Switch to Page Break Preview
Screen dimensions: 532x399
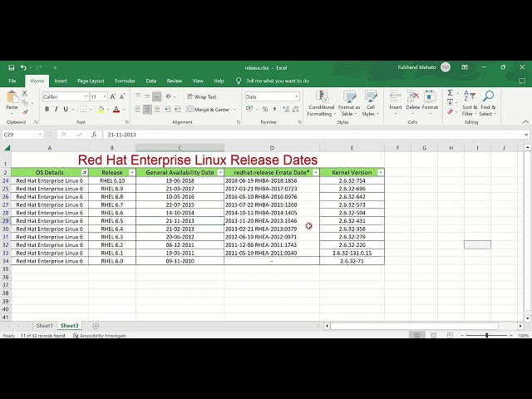(x=450, y=335)
